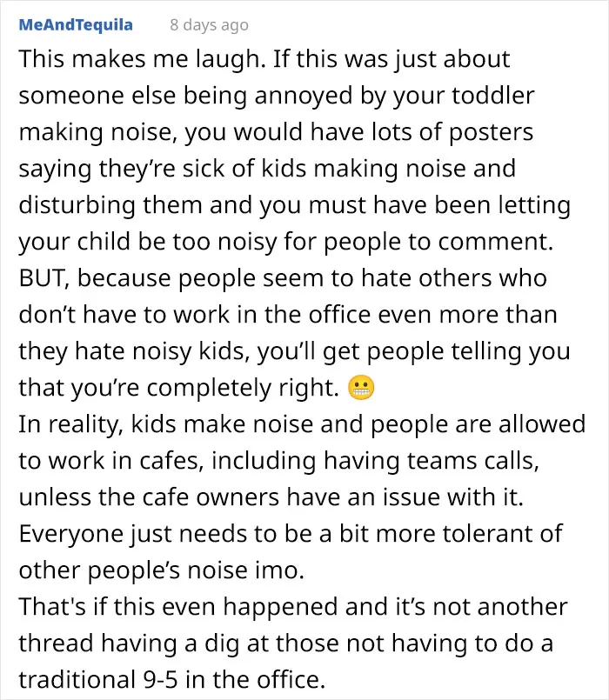Click the grimacing face emoji
609x700 pixels.
pyautogui.click(x=361, y=388)
